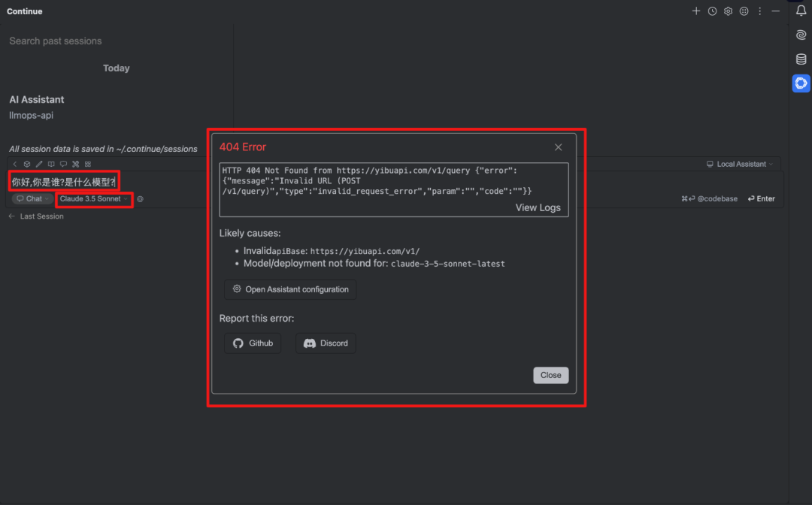Viewport: 812px width, 505px height.
Task: Click the Github logo in Report this error
Action: click(x=238, y=343)
